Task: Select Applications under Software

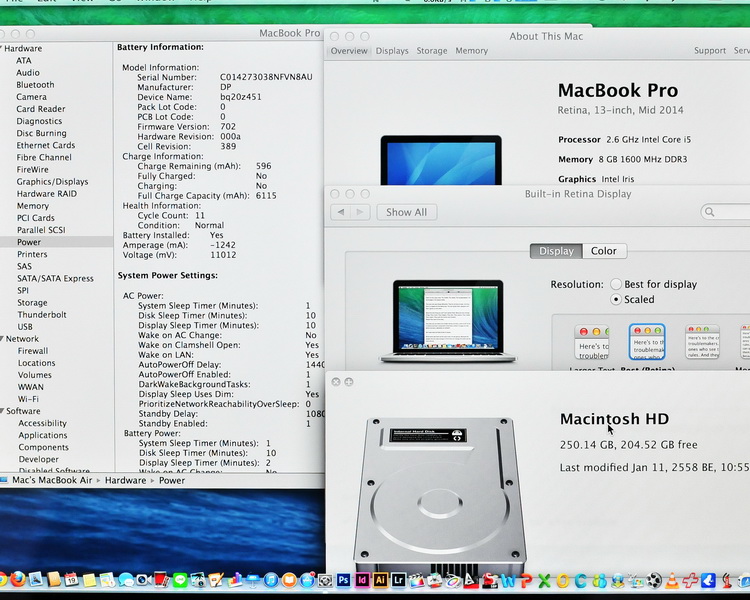Action: [43, 435]
